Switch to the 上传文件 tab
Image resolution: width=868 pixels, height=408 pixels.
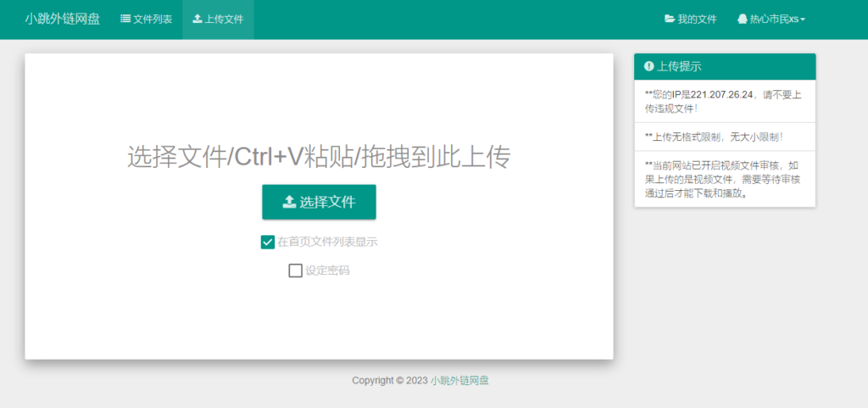(x=218, y=19)
